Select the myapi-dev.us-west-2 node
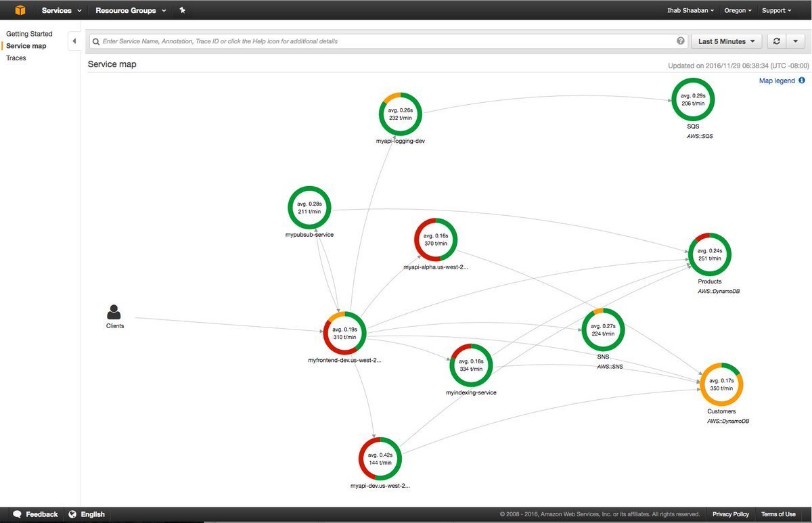Viewport: 812px width, 523px height. pyautogui.click(x=380, y=459)
